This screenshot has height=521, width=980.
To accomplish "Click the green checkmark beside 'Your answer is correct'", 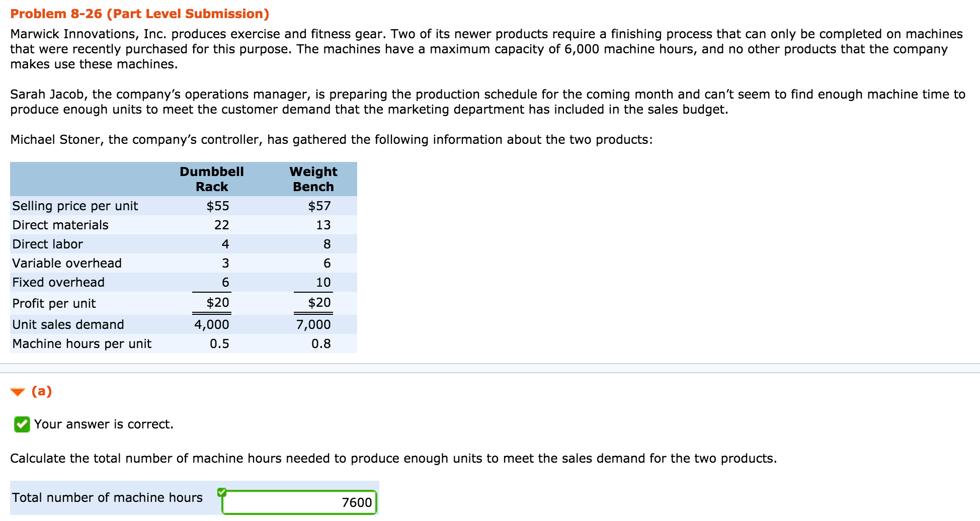I will [21, 425].
